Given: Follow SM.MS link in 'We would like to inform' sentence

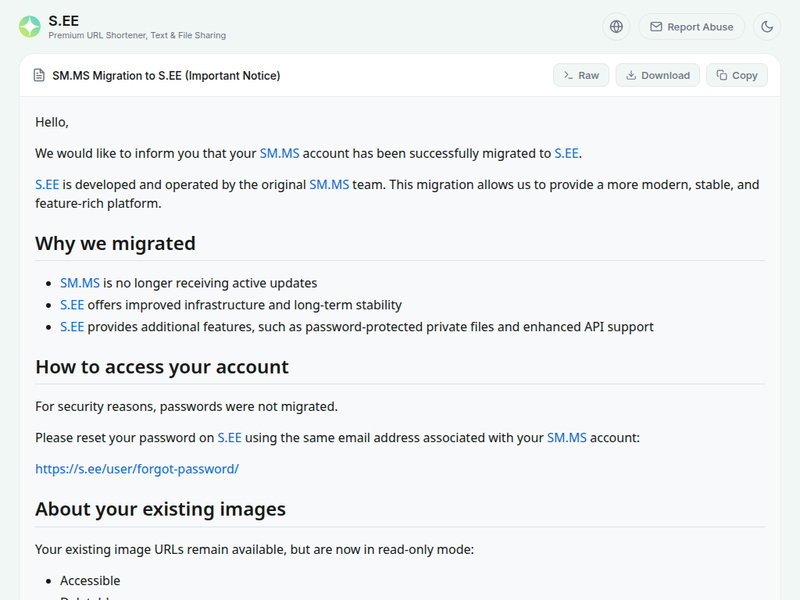Looking at the screenshot, I should (x=280, y=154).
